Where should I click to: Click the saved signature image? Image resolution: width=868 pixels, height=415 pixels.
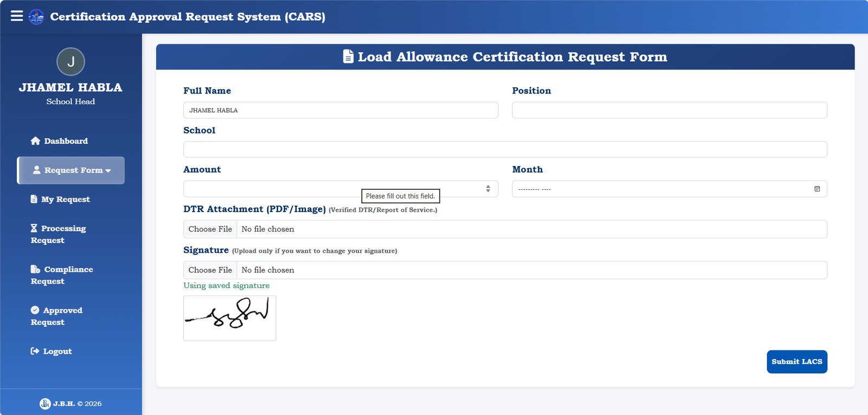(x=229, y=318)
